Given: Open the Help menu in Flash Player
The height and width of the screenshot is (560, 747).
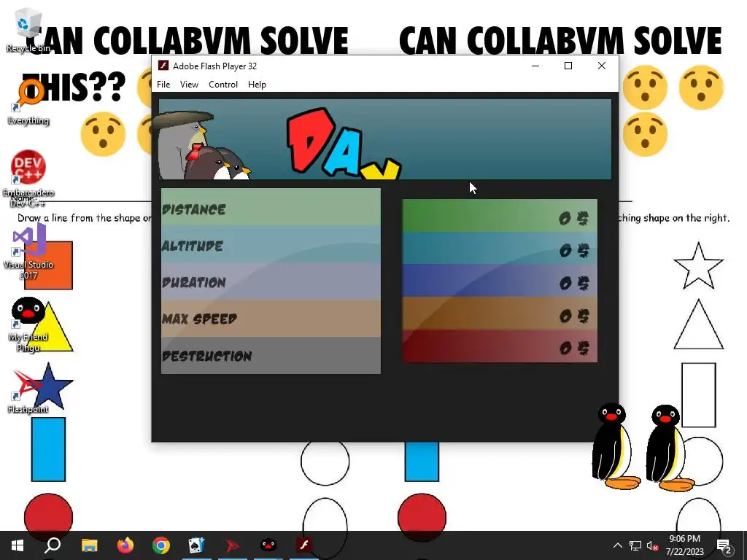Looking at the screenshot, I should pyautogui.click(x=257, y=85).
